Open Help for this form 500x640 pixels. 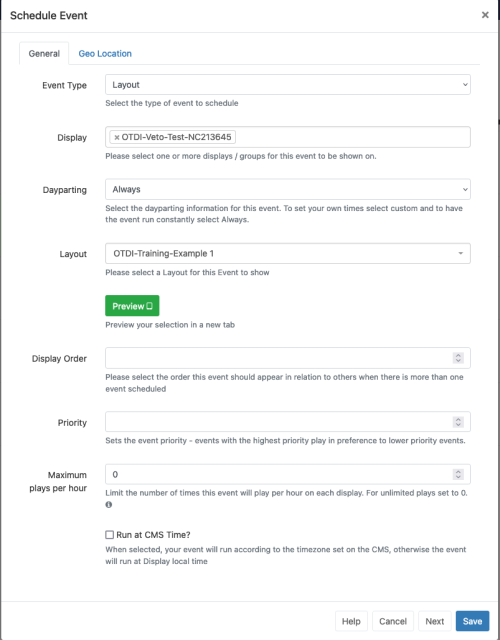(x=351, y=621)
